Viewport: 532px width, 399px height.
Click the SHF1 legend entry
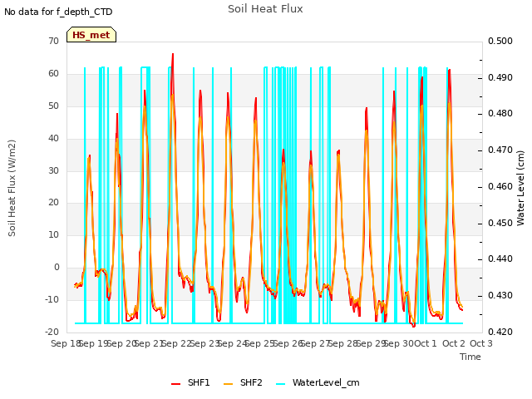coord(190,383)
